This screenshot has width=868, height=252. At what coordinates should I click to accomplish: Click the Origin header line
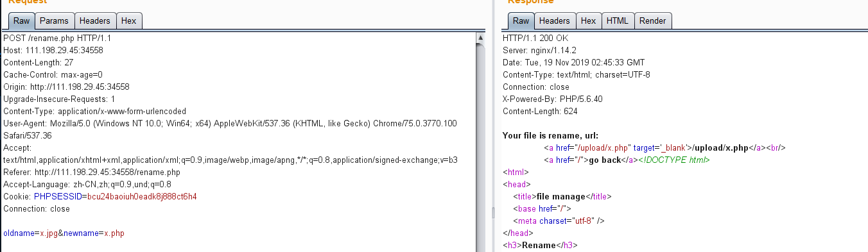tap(67, 87)
